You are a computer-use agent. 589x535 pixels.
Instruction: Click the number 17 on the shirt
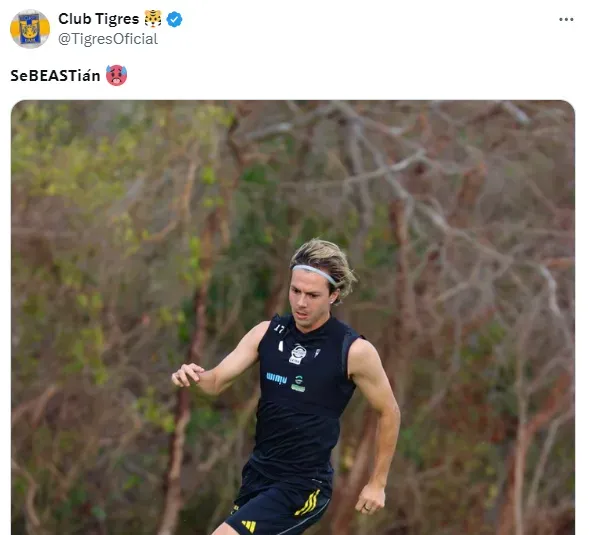279,328
